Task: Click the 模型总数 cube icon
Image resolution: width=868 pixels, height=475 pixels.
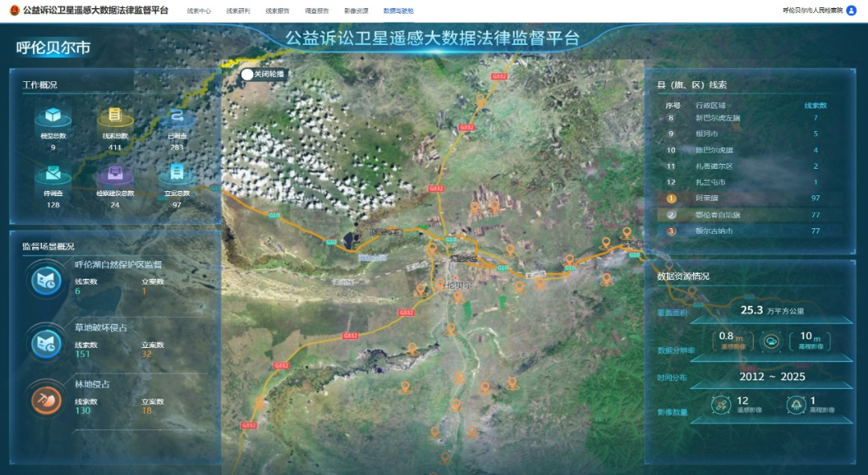Action: click(53, 117)
